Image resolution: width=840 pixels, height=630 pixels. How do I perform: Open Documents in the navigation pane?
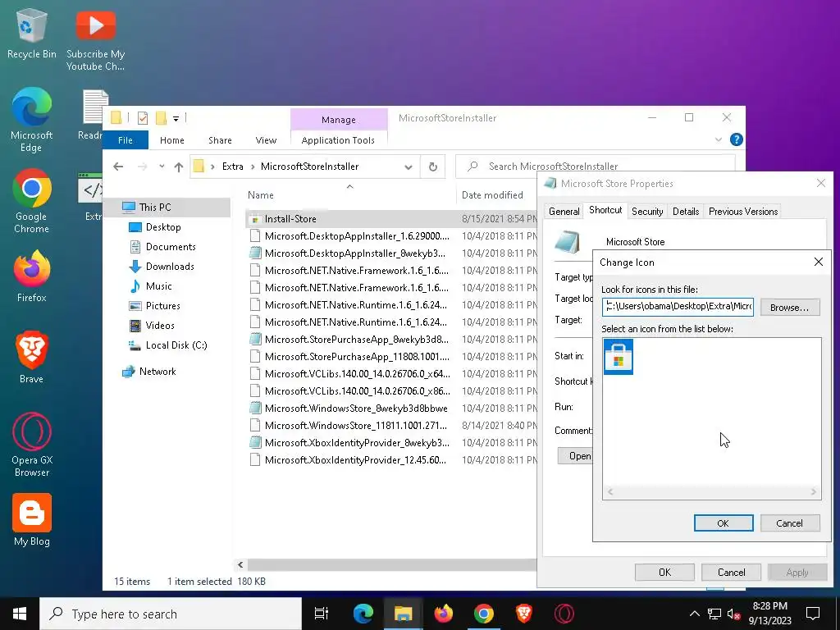coord(171,247)
